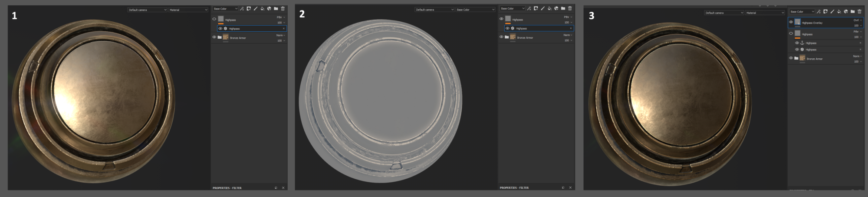Click the trash delete layer icon in panel 3
The image size is (868, 197).
pyautogui.click(x=859, y=12)
